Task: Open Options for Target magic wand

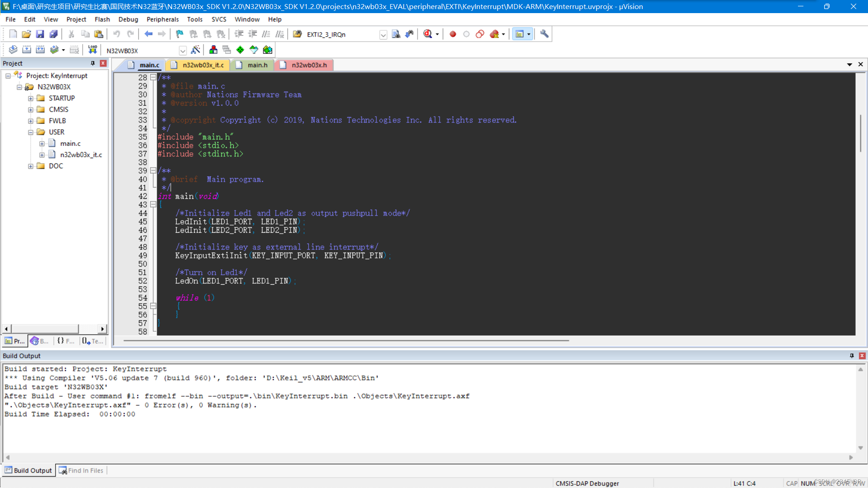Action: [196, 50]
